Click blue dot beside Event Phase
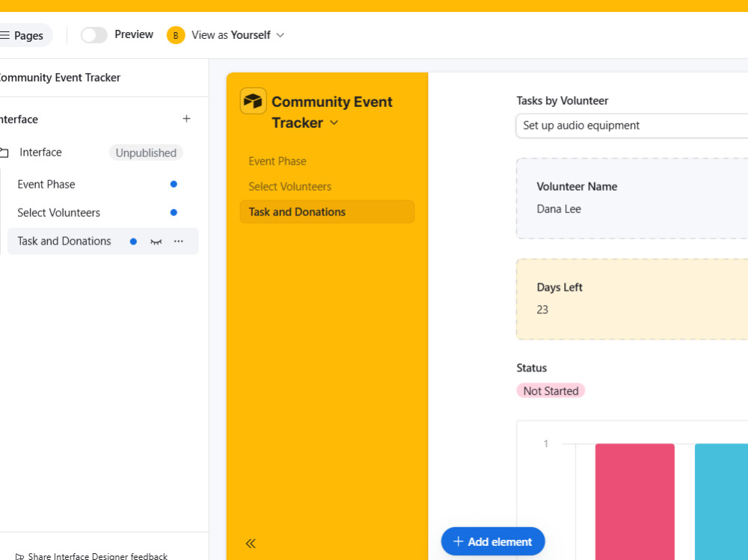748x560 pixels. 174,184
